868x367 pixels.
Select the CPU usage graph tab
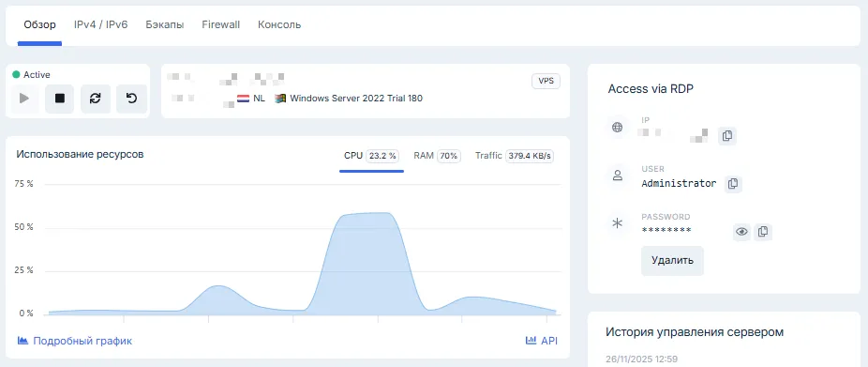(371, 157)
